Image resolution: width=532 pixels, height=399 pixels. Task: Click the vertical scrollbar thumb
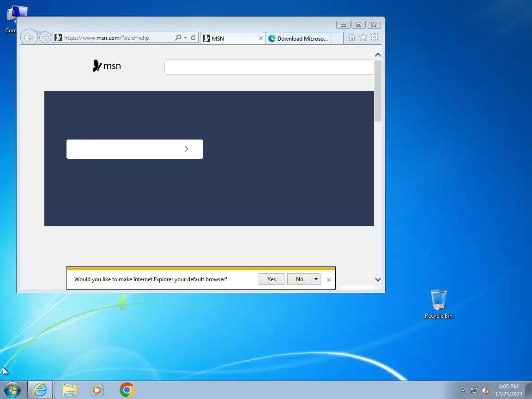point(378,91)
